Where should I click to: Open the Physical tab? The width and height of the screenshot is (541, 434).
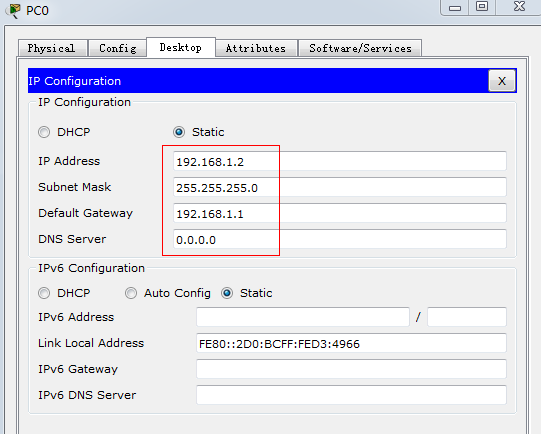[52, 48]
